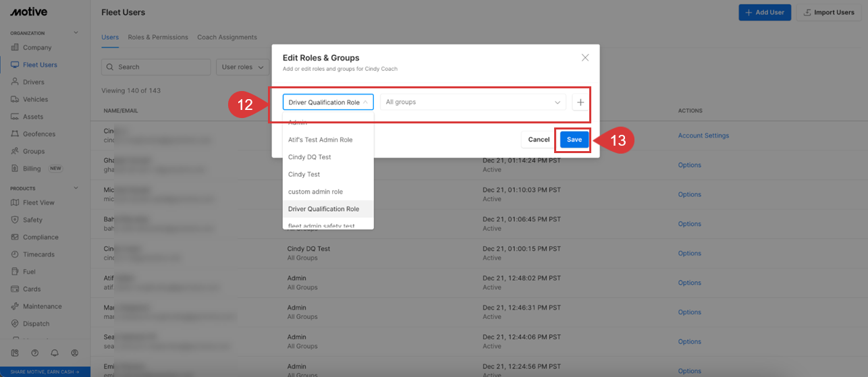Click the Fuel pump icon in sidebar
The image size is (868, 377).
pyautogui.click(x=16, y=272)
